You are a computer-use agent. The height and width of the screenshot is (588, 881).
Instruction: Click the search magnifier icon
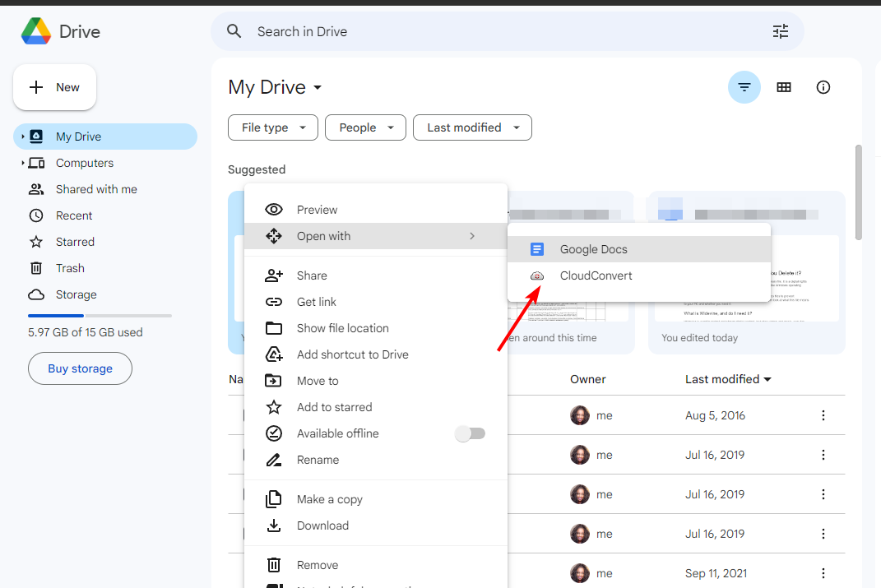(234, 31)
